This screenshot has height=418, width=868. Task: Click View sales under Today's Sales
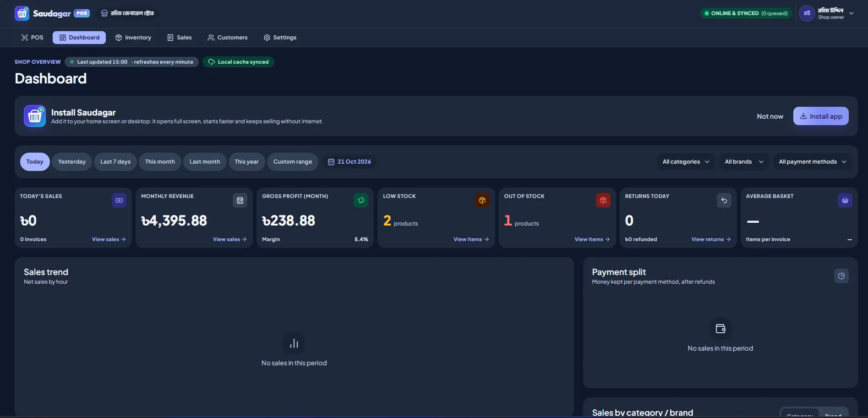tap(109, 239)
